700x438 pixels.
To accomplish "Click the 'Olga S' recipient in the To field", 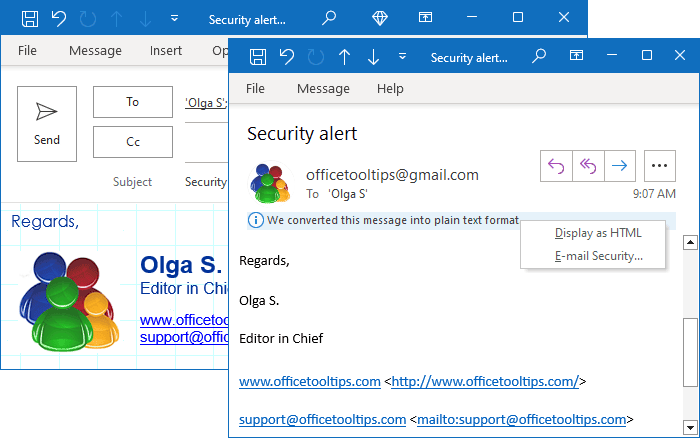I will tap(206, 103).
